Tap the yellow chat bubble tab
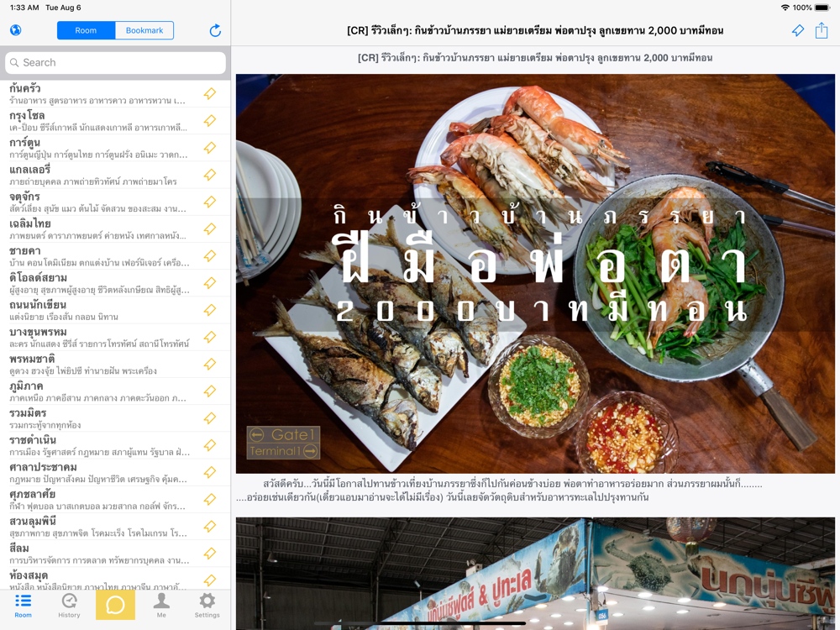The image size is (840, 630). click(115, 605)
